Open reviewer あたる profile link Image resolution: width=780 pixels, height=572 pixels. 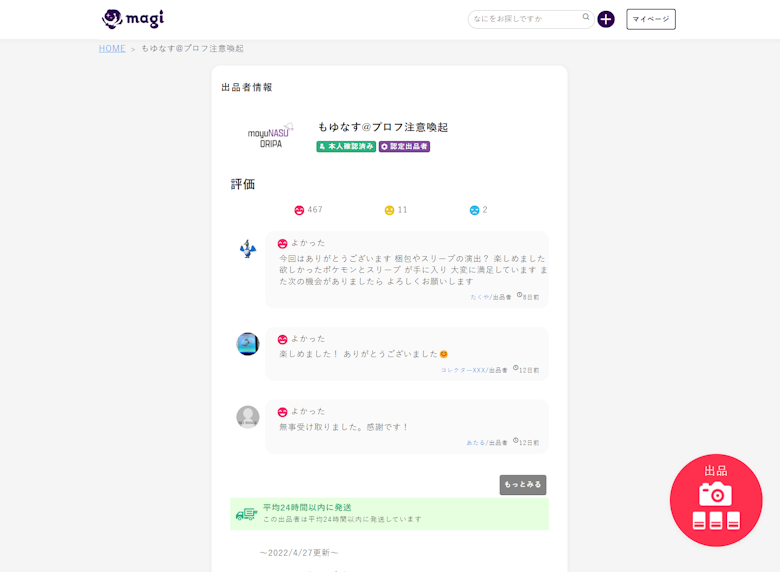tap(475, 443)
